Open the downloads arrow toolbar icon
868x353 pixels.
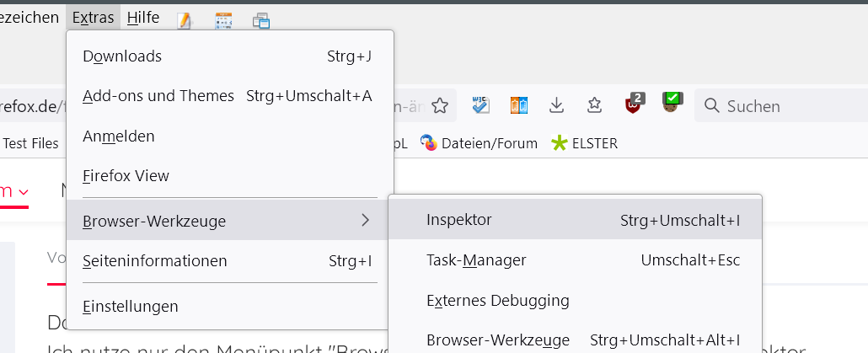(x=556, y=105)
